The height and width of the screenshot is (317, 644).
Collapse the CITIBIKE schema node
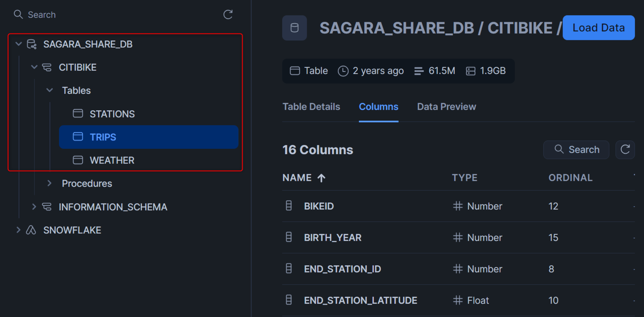click(34, 67)
